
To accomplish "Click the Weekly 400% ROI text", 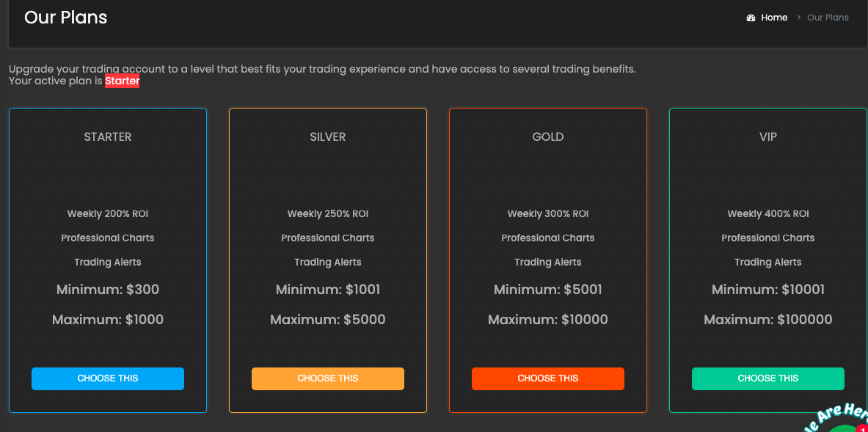I will click(x=767, y=214).
